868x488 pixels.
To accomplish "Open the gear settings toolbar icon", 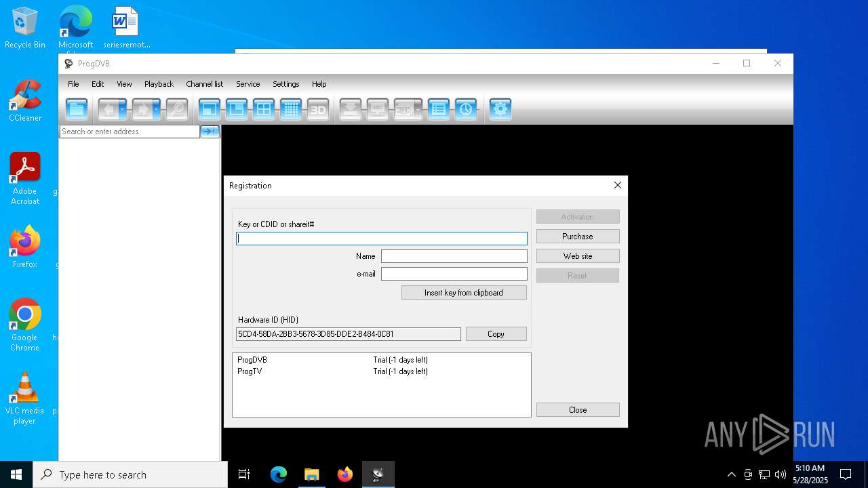I will [500, 109].
